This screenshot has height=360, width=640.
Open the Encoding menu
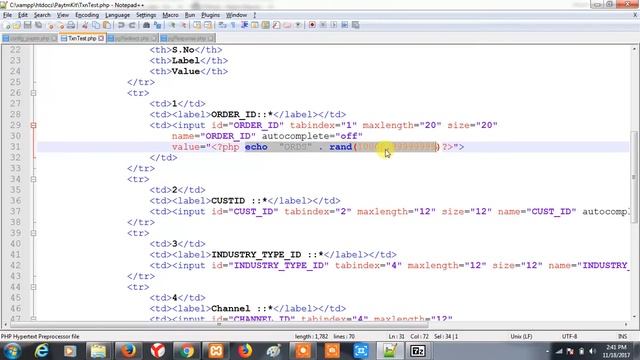coord(87,15)
